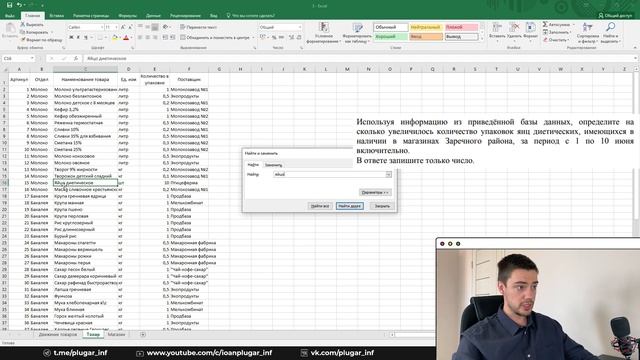Viewport: 640px width, 360px height.
Task: Toggle Bold formatting
Action: [71, 38]
